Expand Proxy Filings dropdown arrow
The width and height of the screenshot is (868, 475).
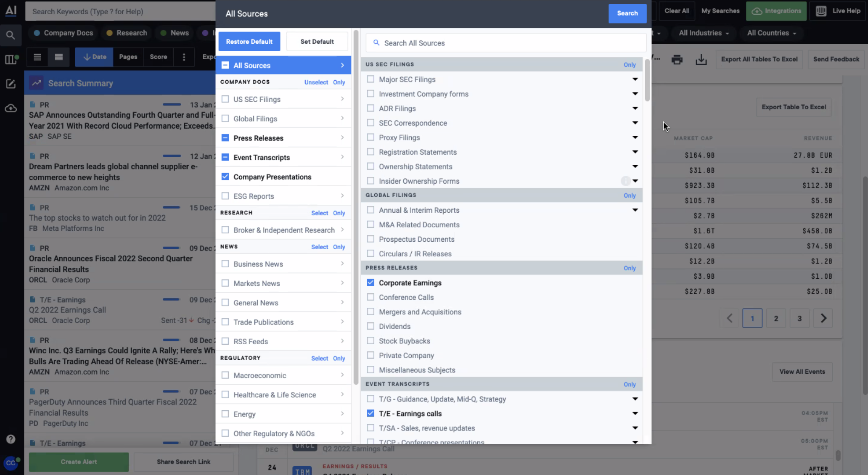(x=635, y=137)
